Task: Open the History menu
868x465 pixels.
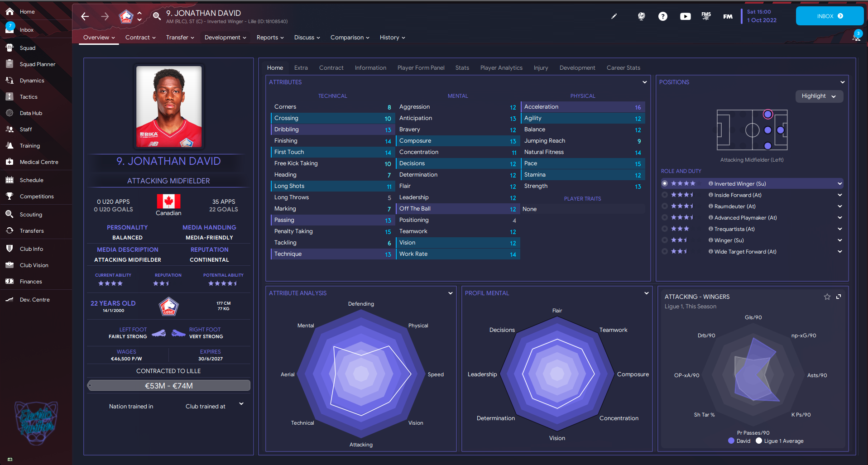Action: (392, 37)
